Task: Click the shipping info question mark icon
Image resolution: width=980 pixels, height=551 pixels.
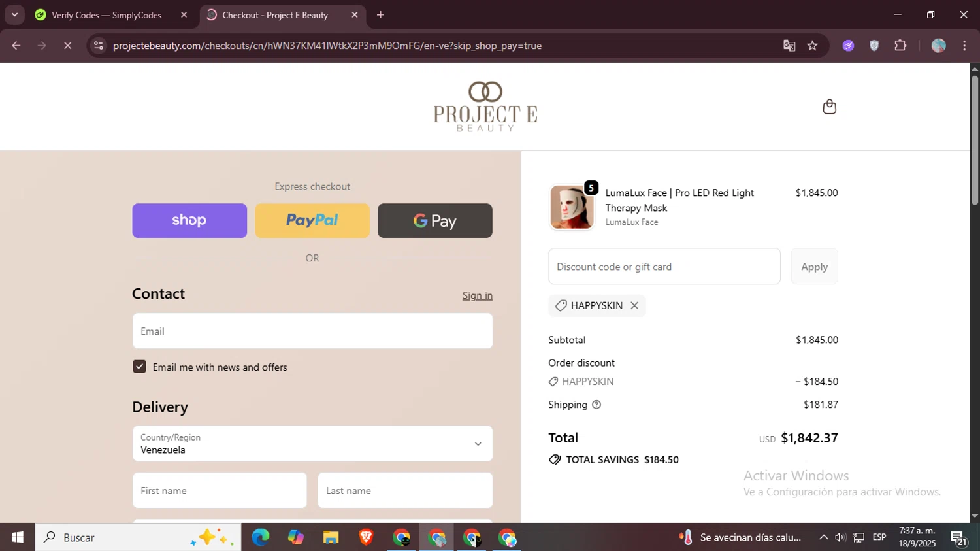Action: pyautogui.click(x=596, y=405)
